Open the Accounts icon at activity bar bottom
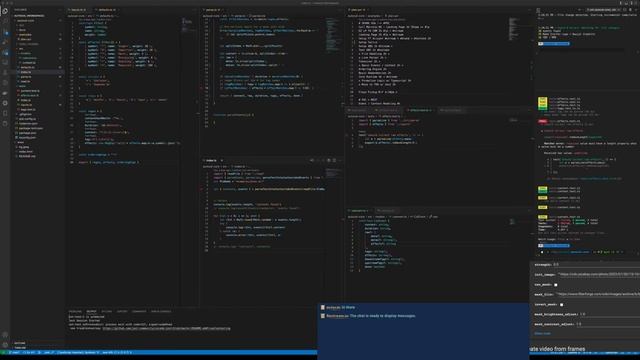640x360 pixels. [5, 335]
